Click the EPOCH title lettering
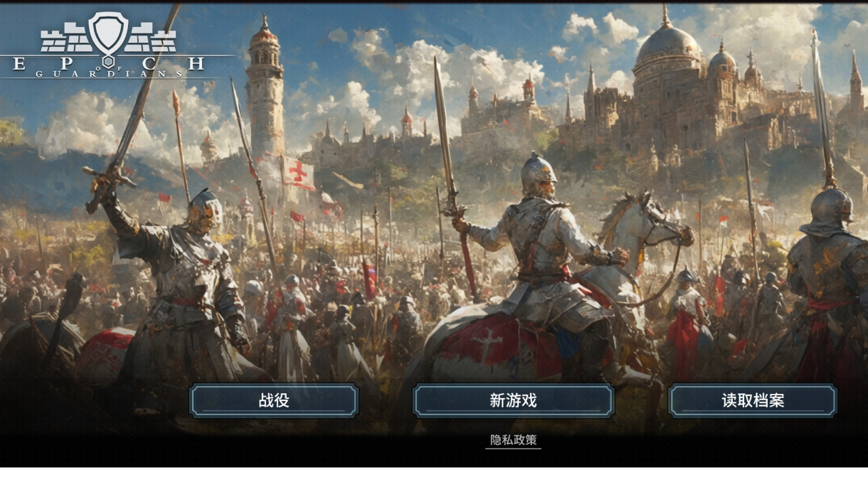Viewport: 868px width, 487px height. 108,65
